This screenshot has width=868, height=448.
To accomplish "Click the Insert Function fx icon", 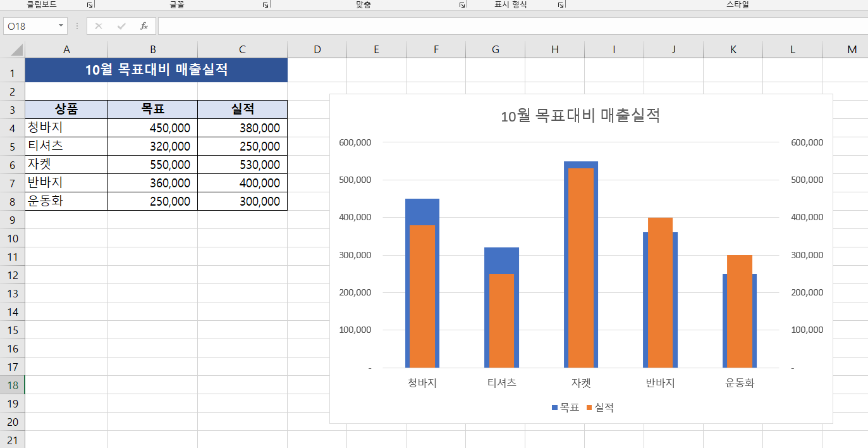I will coord(144,26).
